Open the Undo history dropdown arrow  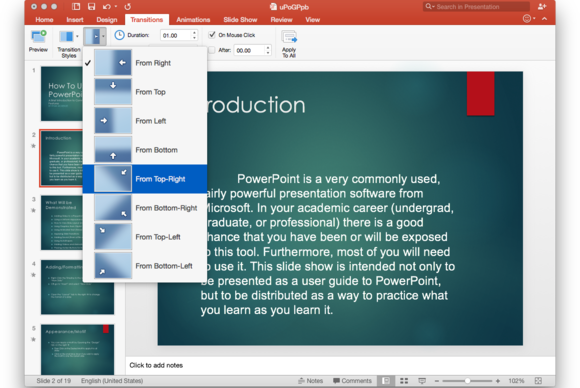[116, 6]
